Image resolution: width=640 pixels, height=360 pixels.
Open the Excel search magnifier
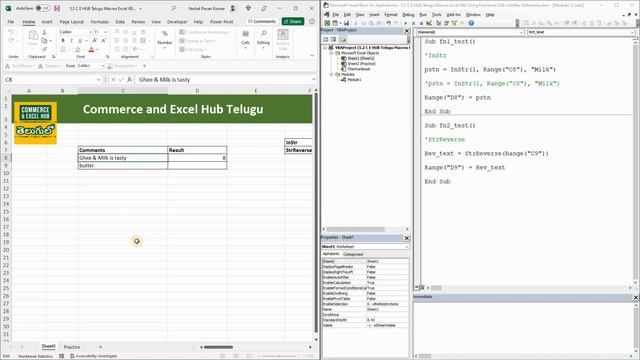click(x=173, y=8)
